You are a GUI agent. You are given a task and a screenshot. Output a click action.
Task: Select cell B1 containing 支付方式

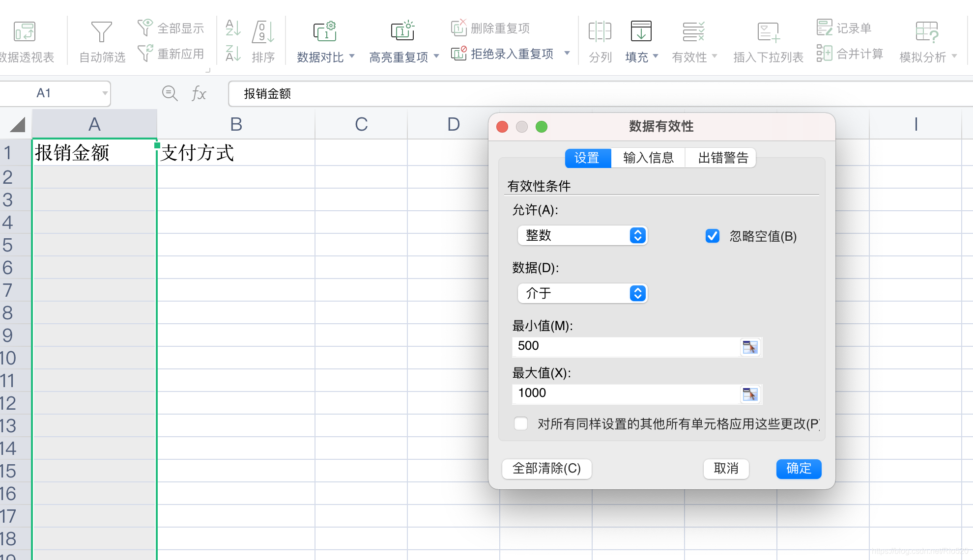coord(236,153)
